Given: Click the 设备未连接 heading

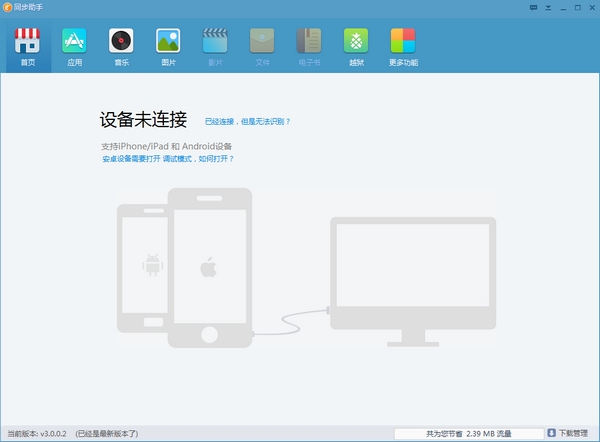Looking at the screenshot, I should [x=143, y=119].
